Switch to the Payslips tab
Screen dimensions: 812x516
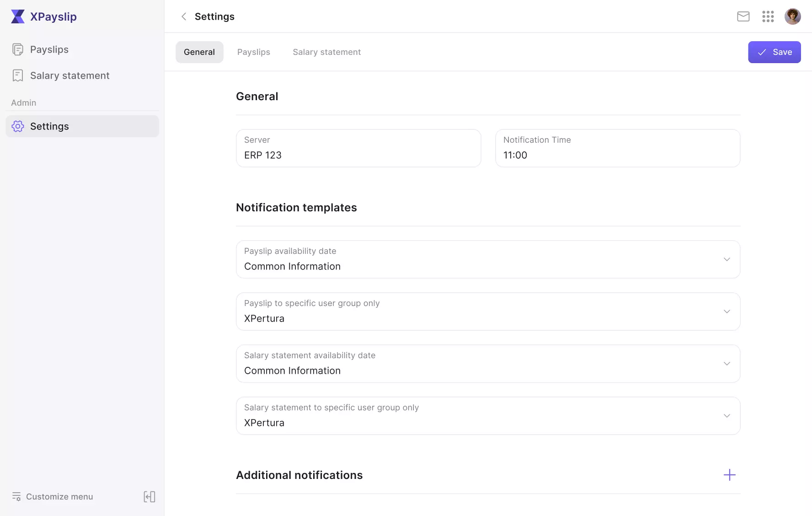click(x=254, y=52)
